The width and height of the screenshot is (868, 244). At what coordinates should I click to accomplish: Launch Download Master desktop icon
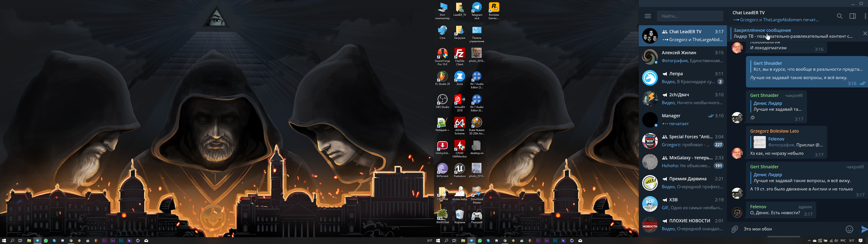click(477, 195)
